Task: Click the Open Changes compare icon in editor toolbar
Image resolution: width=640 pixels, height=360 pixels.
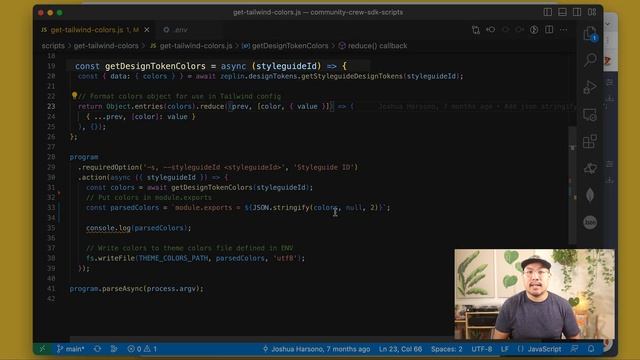Action: pyautogui.click(x=476, y=30)
